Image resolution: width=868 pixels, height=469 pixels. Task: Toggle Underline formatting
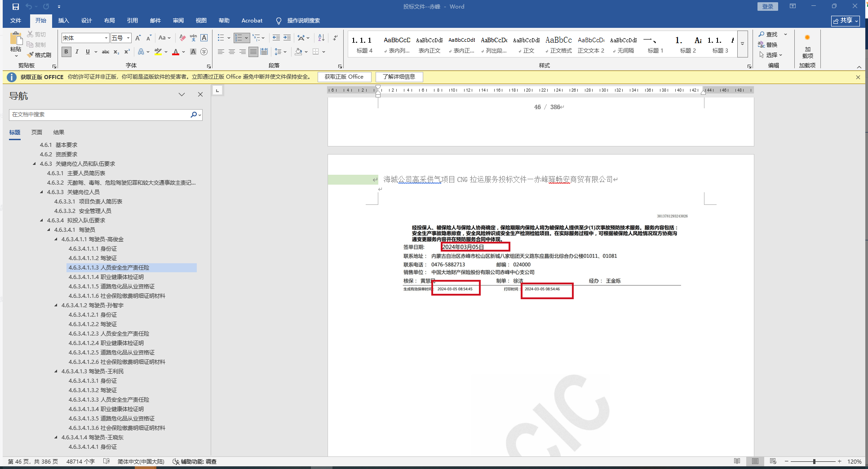[88, 52]
